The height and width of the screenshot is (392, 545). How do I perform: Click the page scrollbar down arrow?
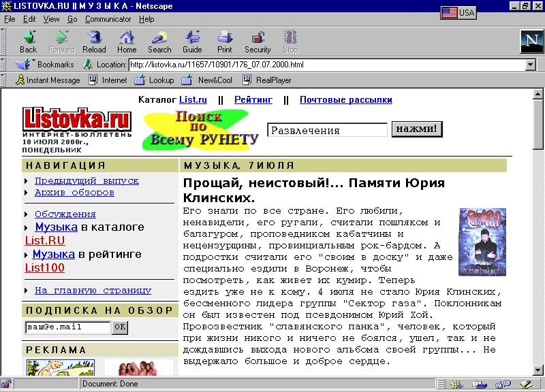[538, 370]
